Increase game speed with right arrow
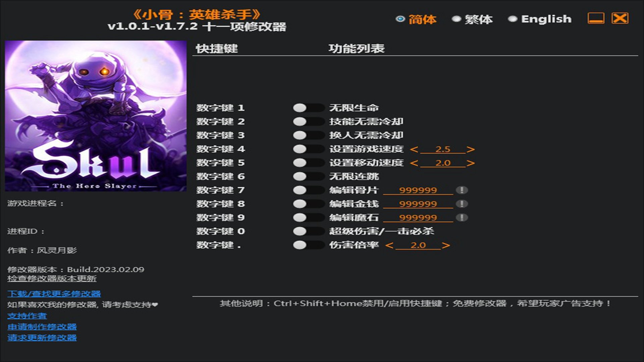This screenshot has width=644, height=362. (471, 149)
